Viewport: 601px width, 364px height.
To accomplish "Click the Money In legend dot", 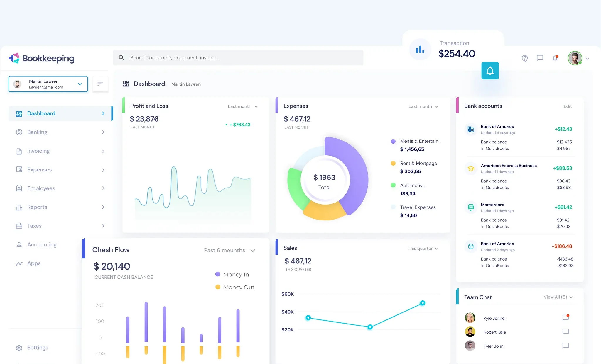I will (218, 274).
